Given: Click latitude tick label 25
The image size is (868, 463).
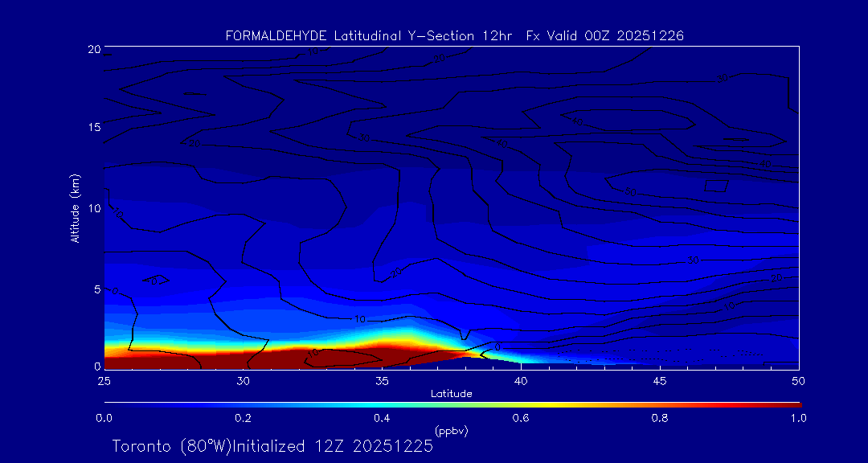Looking at the screenshot, I should [104, 379].
